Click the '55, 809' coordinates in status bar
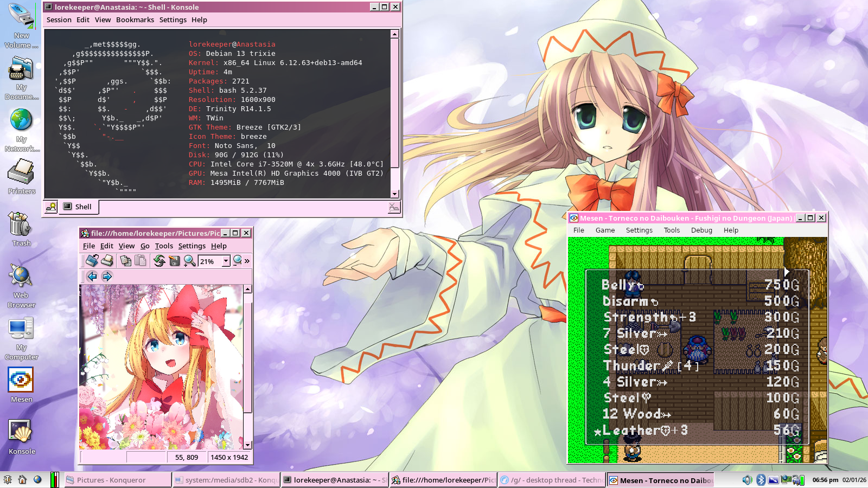 click(187, 458)
